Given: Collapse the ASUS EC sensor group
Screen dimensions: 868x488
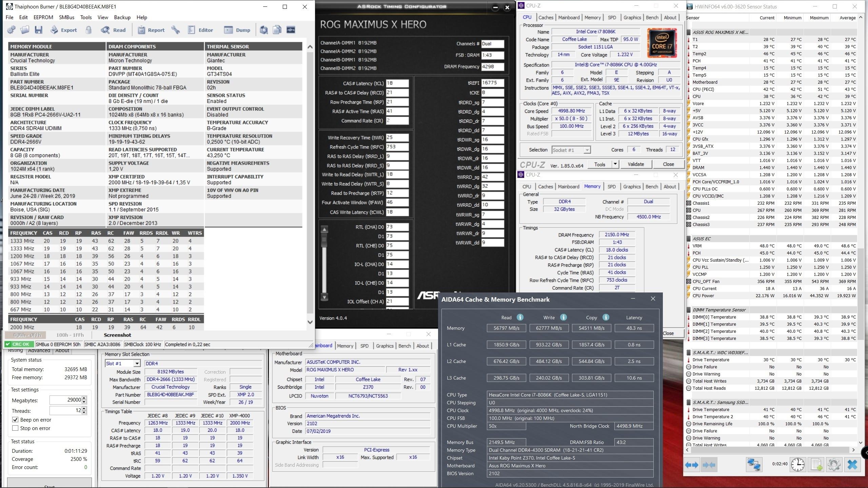Looking at the screenshot, I should (689, 239).
